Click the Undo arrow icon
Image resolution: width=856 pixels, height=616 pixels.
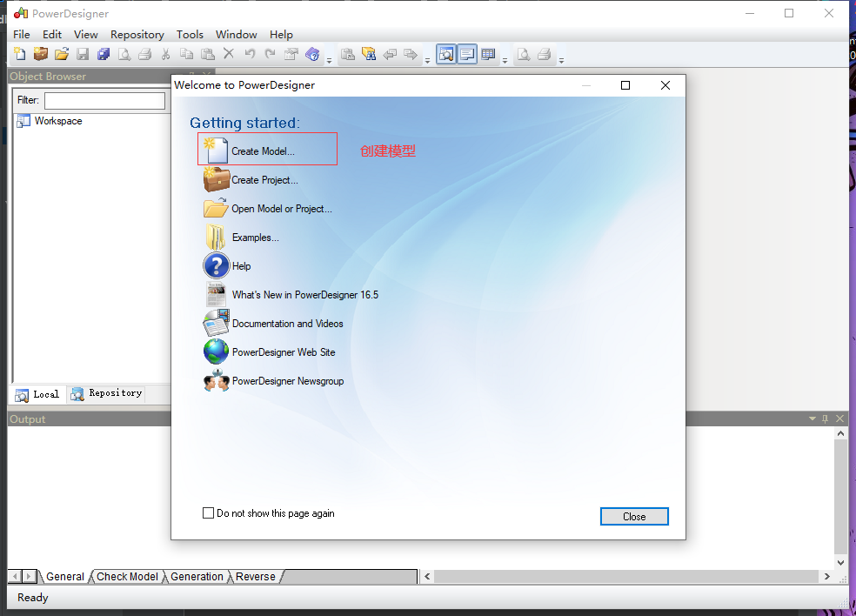(x=250, y=54)
